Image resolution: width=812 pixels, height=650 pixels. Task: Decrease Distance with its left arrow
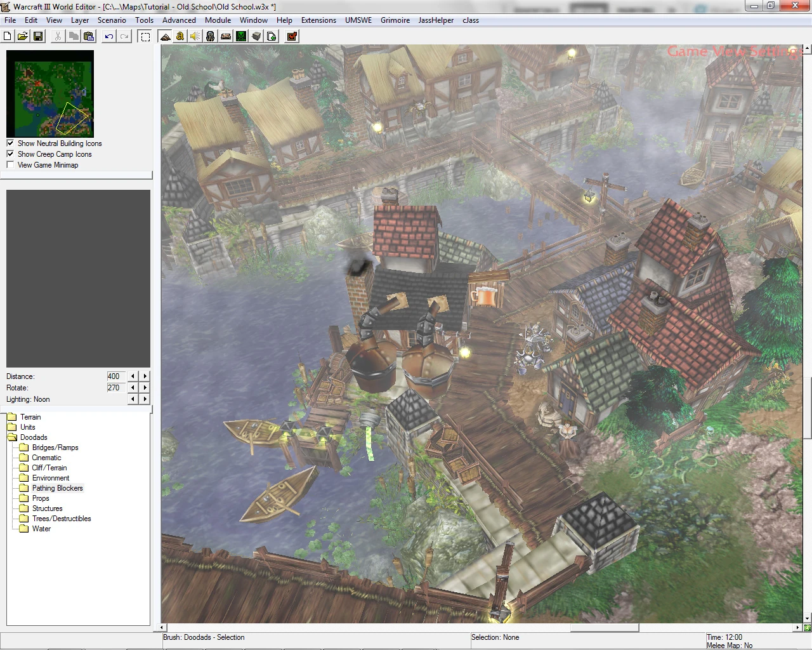133,376
